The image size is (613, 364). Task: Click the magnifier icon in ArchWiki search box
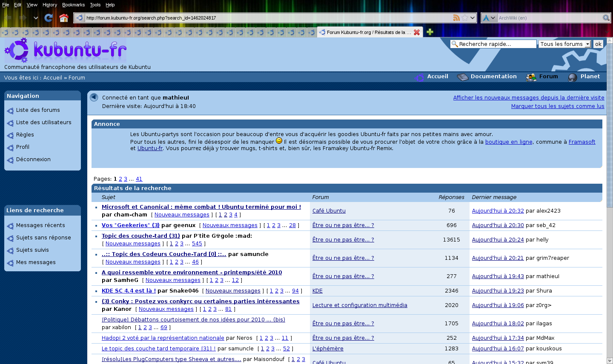(x=606, y=18)
